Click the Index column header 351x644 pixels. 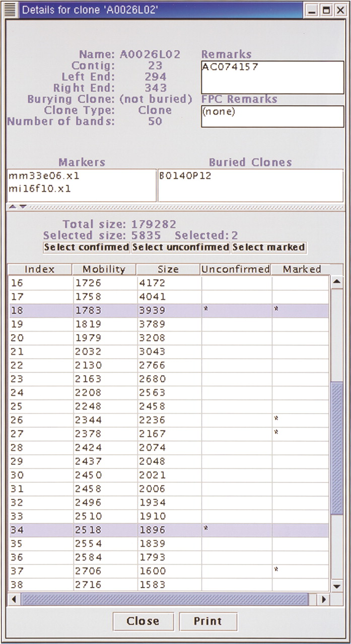(x=40, y=269)
